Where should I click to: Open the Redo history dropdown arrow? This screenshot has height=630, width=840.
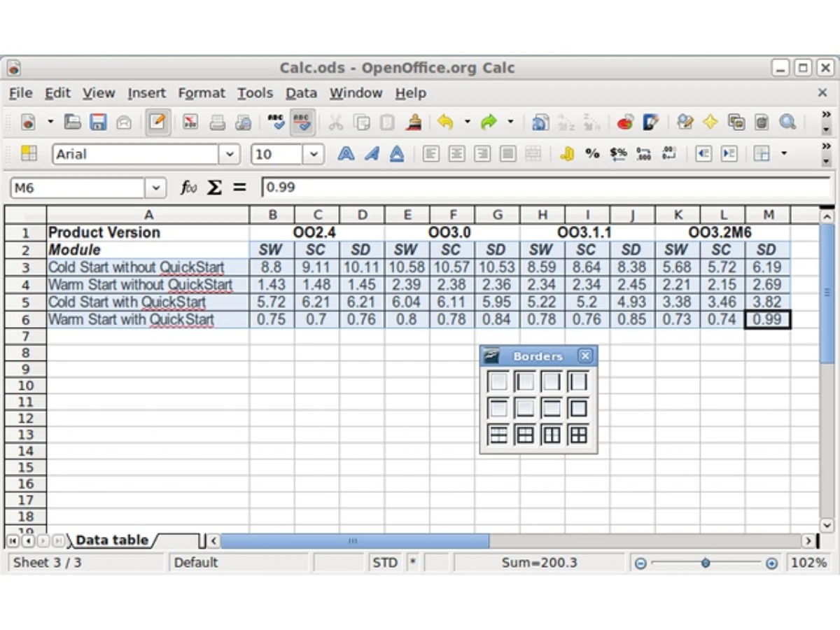pyautogui.click(x=510, y=122)
